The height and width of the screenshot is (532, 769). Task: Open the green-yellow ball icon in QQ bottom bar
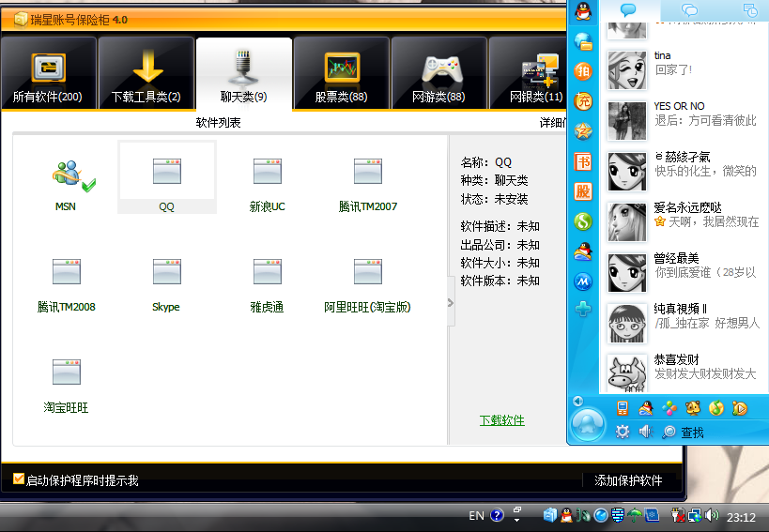(x=716, y=407)
